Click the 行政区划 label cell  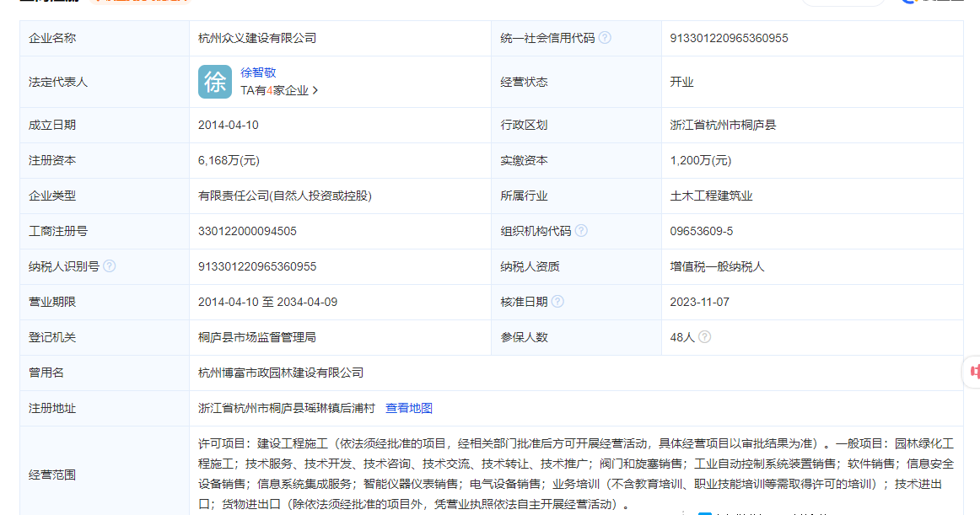pos(576,125)
